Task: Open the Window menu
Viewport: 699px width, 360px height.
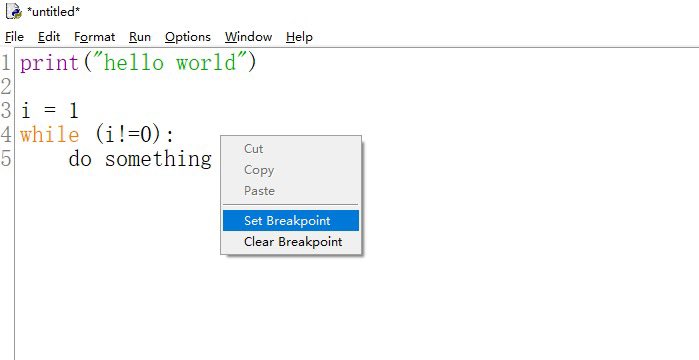Action: pyautogui.click(x=248, y=37)
